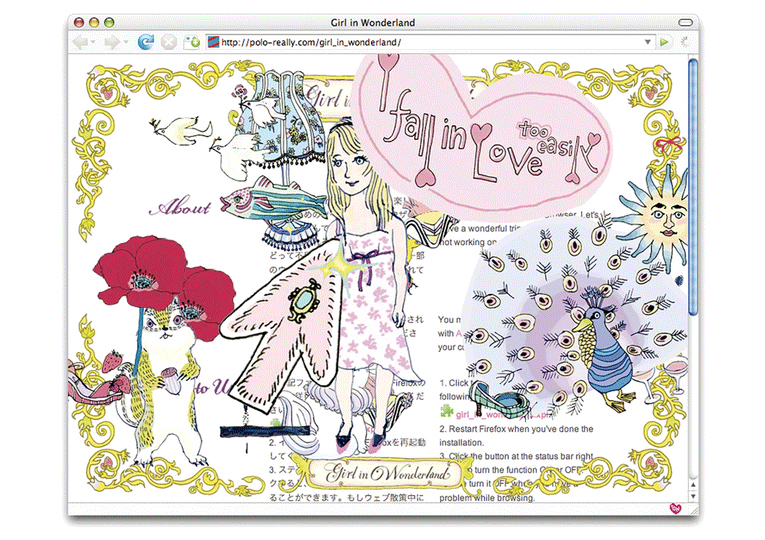Click the green Go arrow button
Viewport: 765px width, 540px height.
pyautogui.click(x=663, y=43)
